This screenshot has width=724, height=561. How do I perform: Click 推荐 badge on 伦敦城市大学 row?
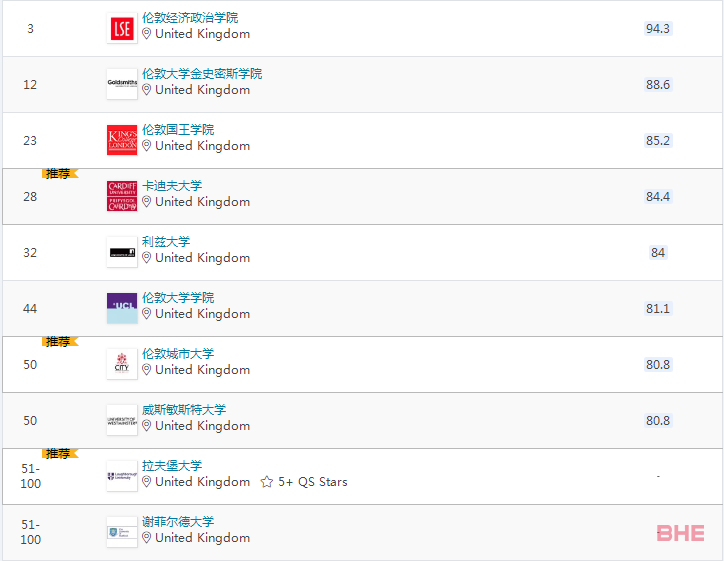point(60,342)
